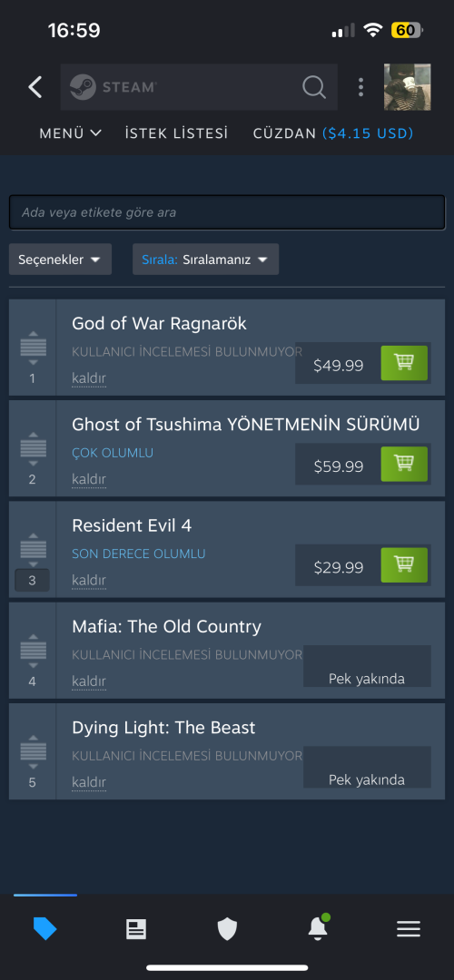Expand the MENÜ dropdown
Image resolution: width=454 pixels, height=980 pixels.
tap(70, 133)
